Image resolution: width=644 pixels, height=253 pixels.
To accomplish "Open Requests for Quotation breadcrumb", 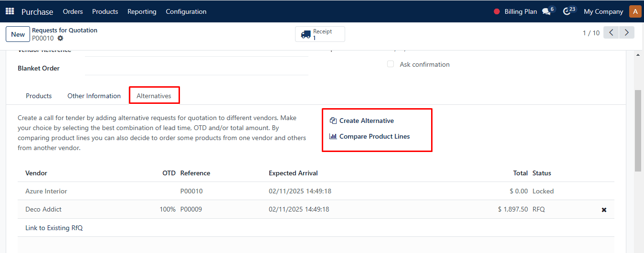I will (64, 30).
